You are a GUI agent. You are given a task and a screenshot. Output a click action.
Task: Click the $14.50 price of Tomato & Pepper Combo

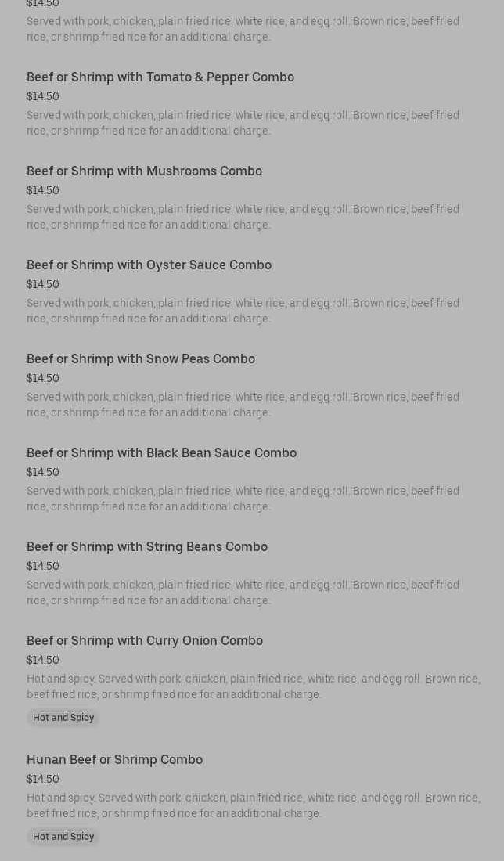point(43,97)
